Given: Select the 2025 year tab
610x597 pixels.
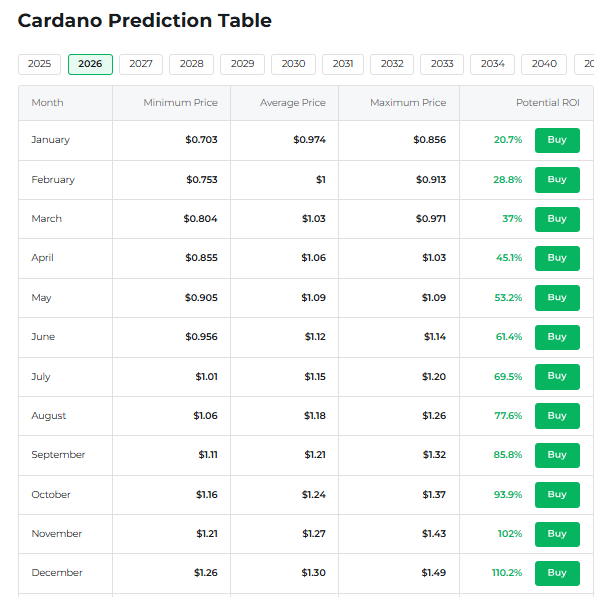Looking at the screenshot, I should (39, 64).
